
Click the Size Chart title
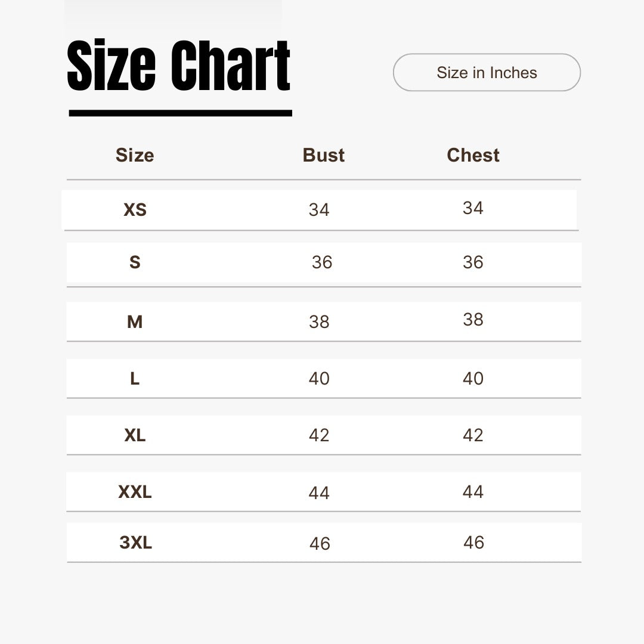click(179, 66)
